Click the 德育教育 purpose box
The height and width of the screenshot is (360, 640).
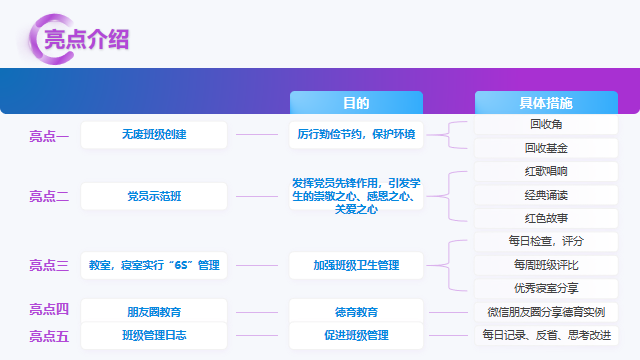356,312
